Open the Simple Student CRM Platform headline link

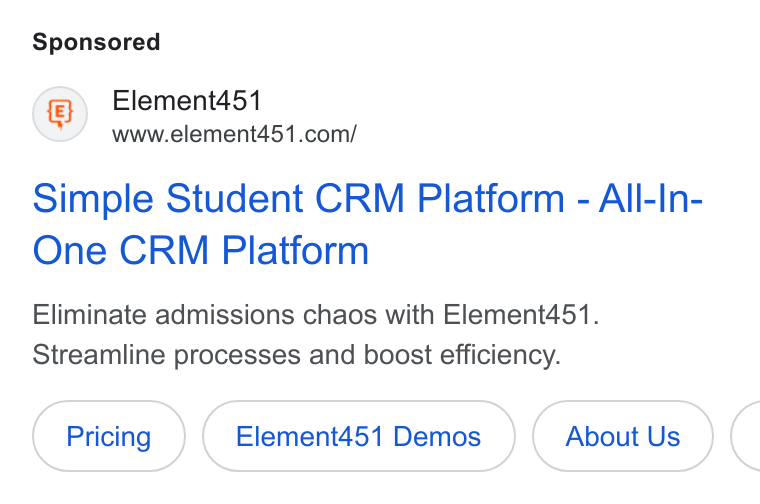(x=367, y=224)
